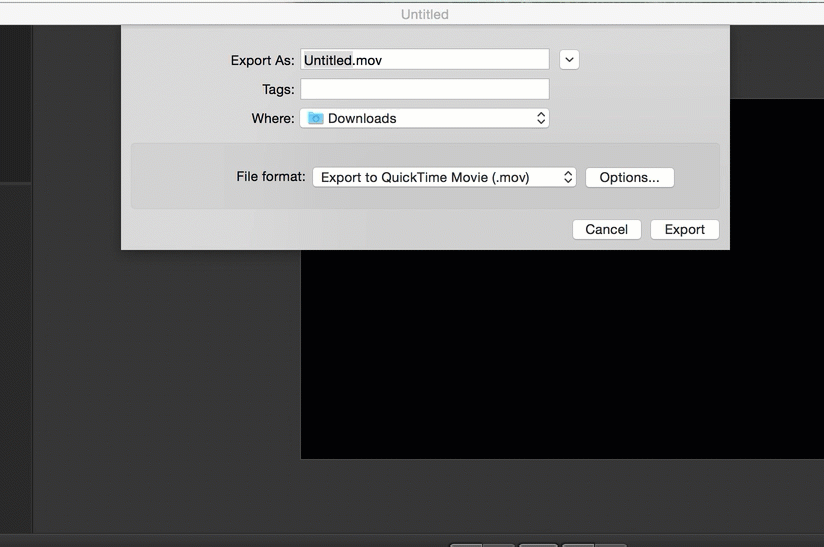Cancel the export dialog

606,230
